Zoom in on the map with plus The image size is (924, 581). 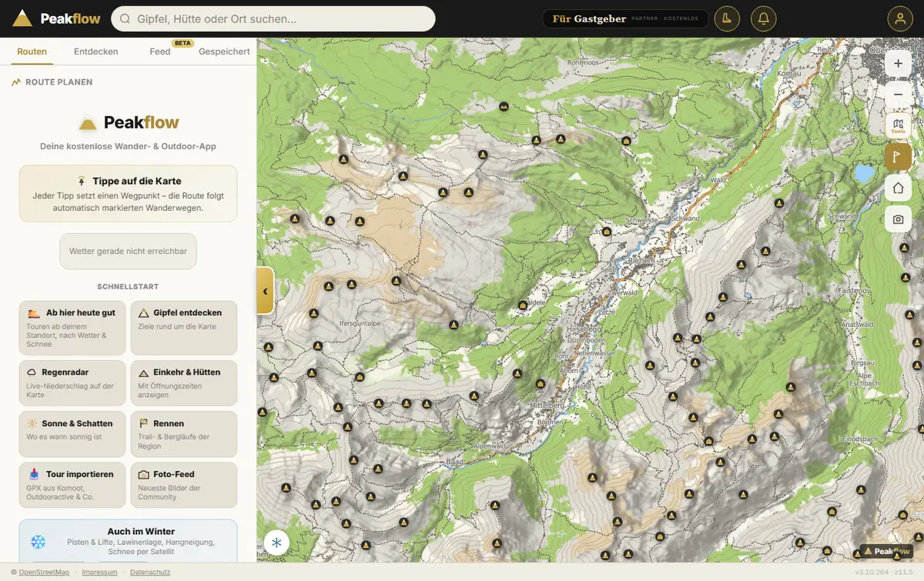(898, 63)
